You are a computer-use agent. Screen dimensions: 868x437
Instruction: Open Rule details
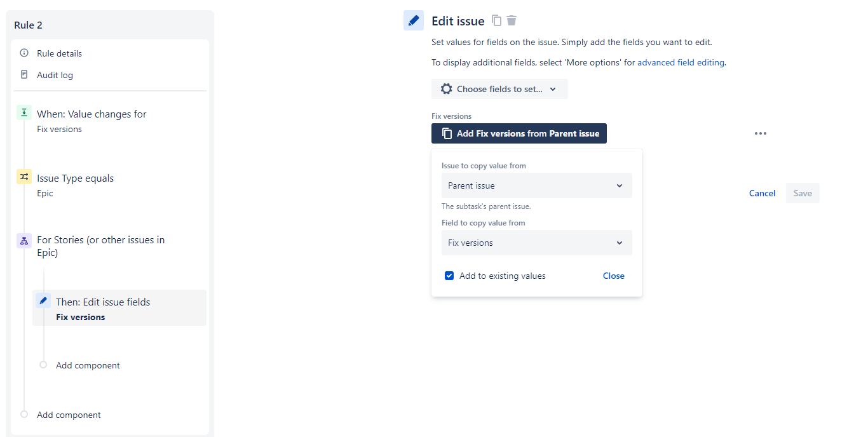[59, 53]
